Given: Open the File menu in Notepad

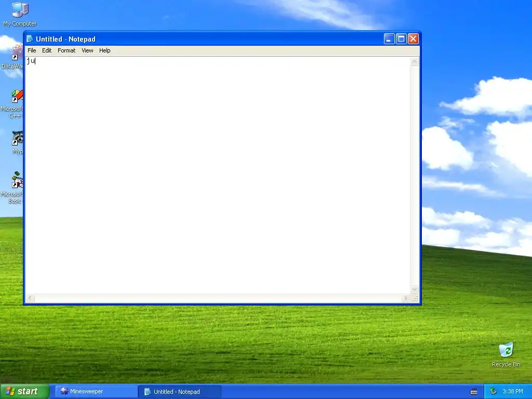Looking at the screenshot, I should coord(32,50).
